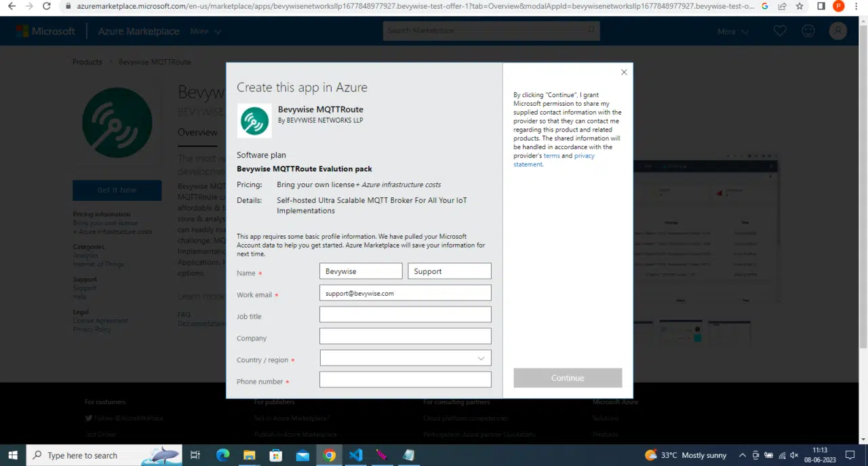
Task: Switch to Google Chrome on taskbar
Action: pyautogui.click(x=329, y=455)
